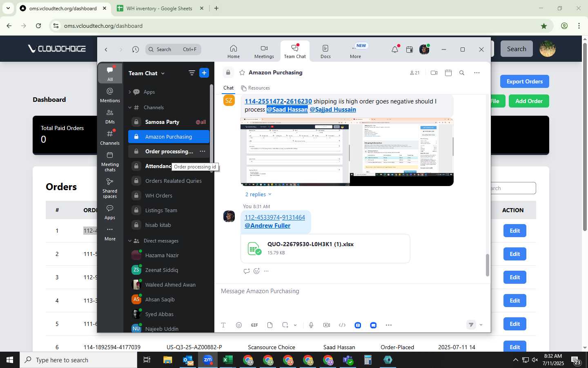Click the Zoom notifications bell icon

point(395,49)
